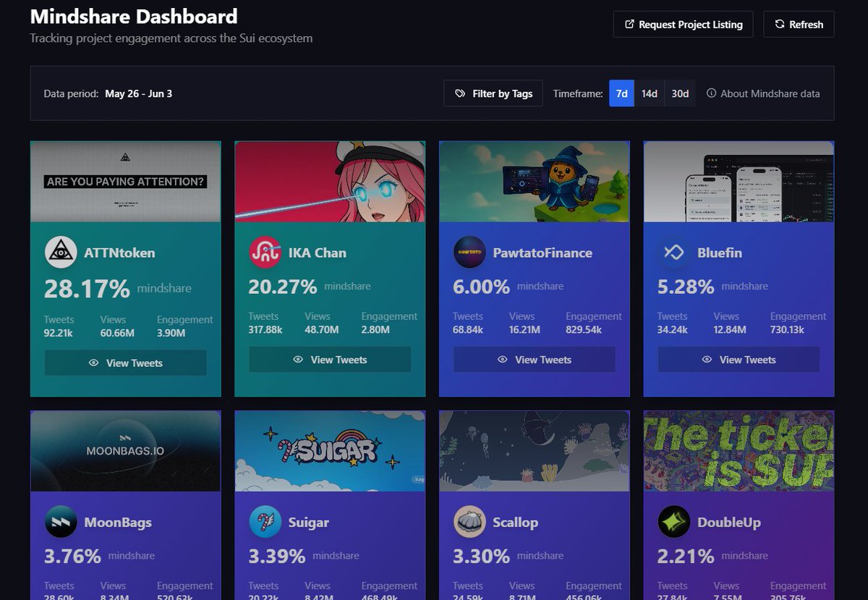Screen dimensions: 868x600
Task: Click the PawtatoFinance round logo
Action: coord(469,253)
